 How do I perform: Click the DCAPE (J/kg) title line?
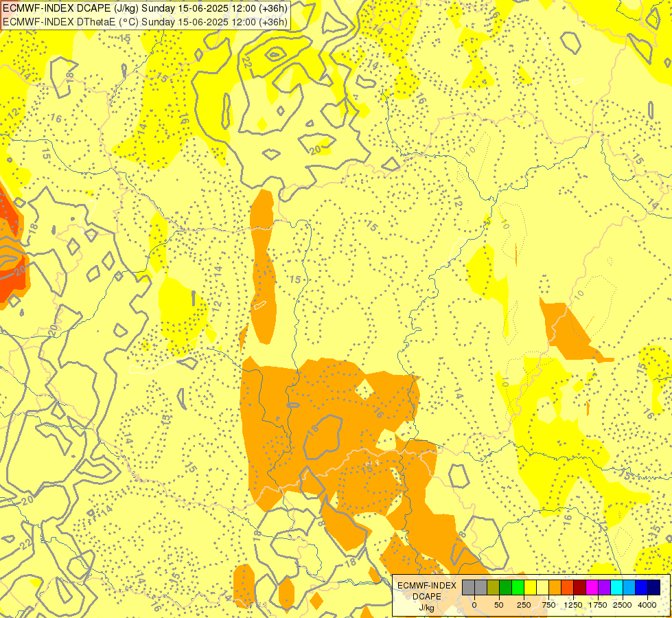coord(145,8)
